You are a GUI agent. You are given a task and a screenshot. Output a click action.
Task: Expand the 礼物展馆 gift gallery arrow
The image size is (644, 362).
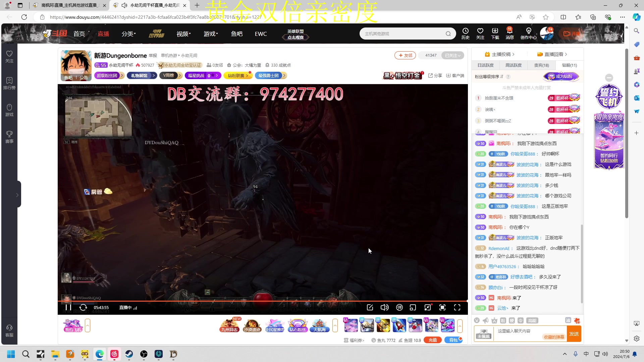point(154,76)
